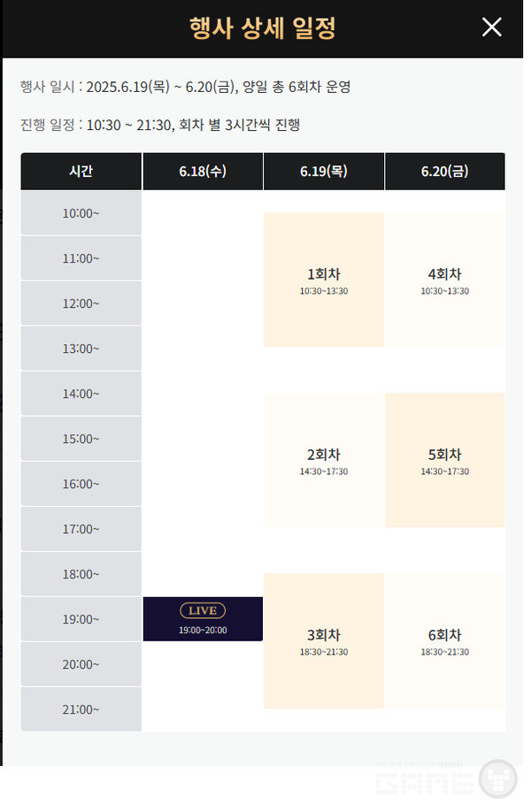Click the 6.20(금) column header

[x=445, y=172]
